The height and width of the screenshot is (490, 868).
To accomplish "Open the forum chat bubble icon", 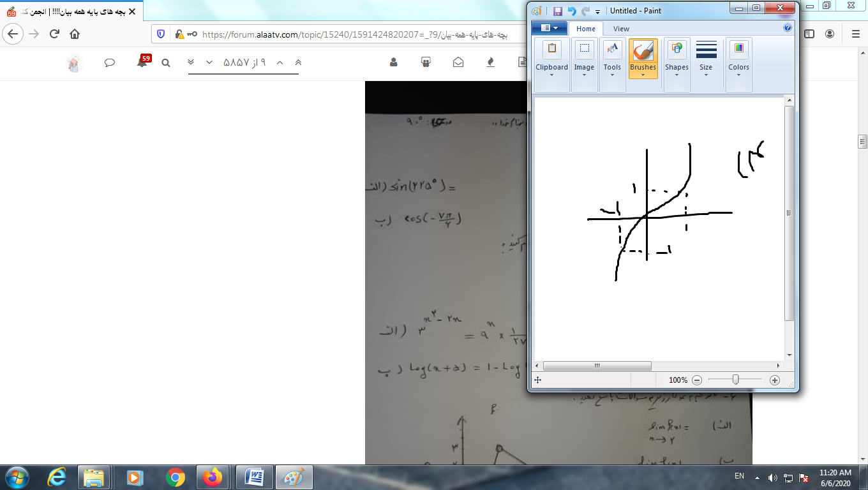I will [x=109, y=63].
